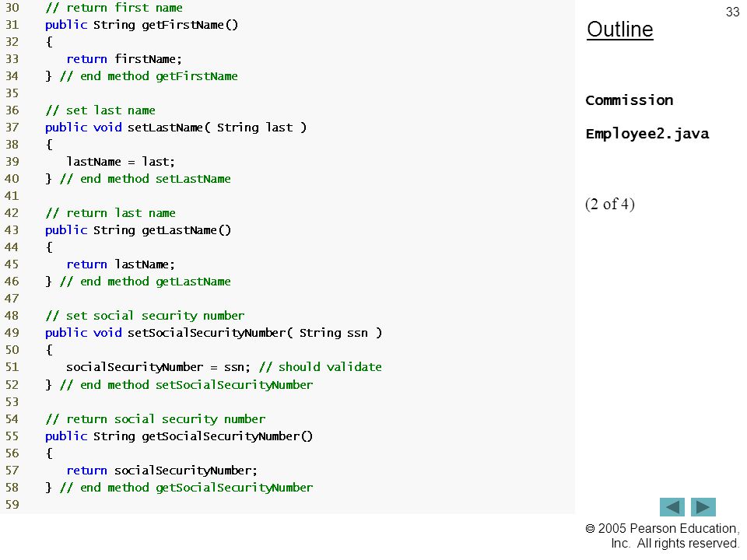Click the 'Inc. All rights reserved.' text
The width and height of the screenshot is (747, 560).
tap(675, 544)
